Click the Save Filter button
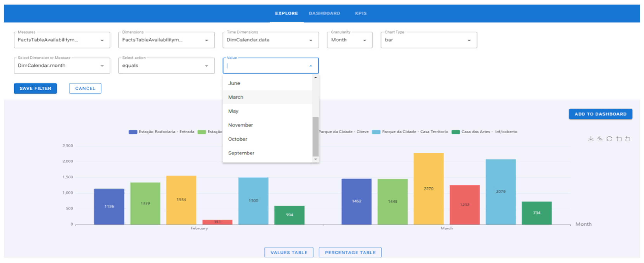644x263 pixels. (35, 88)
